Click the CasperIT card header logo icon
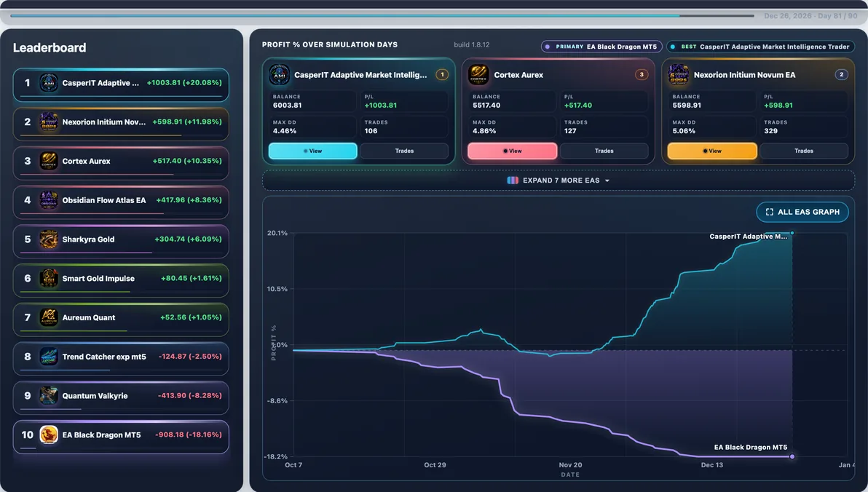This screenshot has height=492, width=868. tap(279, 75)
